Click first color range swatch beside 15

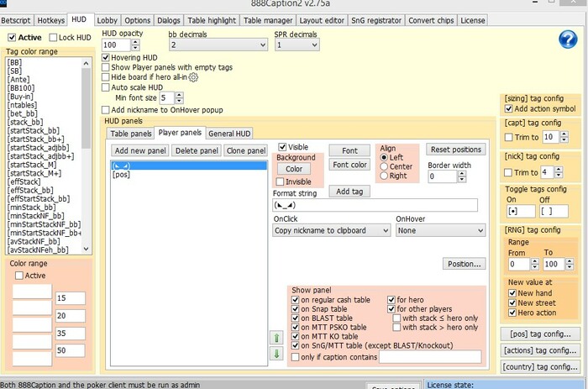[x=32, y=292]
